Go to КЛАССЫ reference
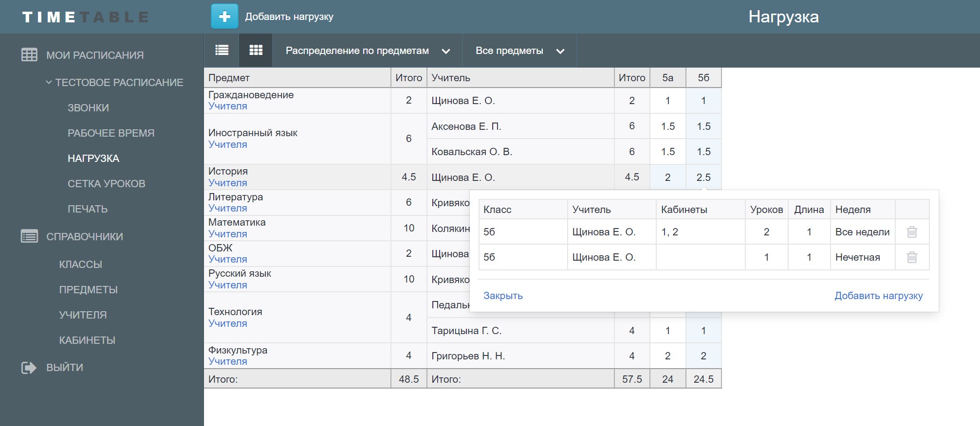The image size is (980, 426). pyautogui.click(x=81, y=264)
